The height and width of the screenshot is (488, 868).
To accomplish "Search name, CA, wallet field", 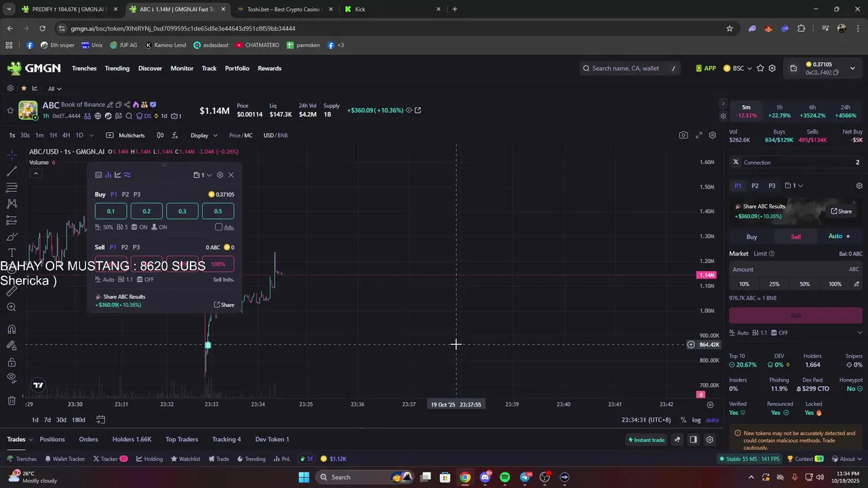I will coord(630,68).
